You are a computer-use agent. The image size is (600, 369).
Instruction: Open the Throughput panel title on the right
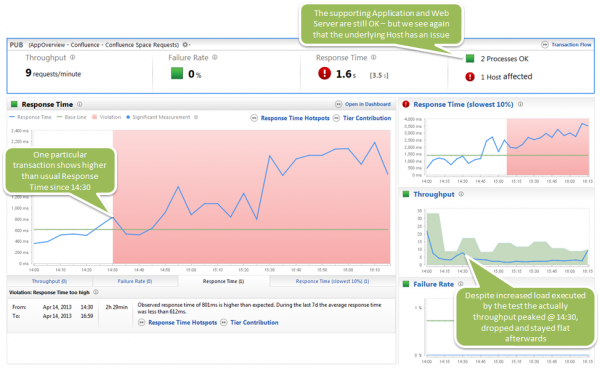[434, 194]
